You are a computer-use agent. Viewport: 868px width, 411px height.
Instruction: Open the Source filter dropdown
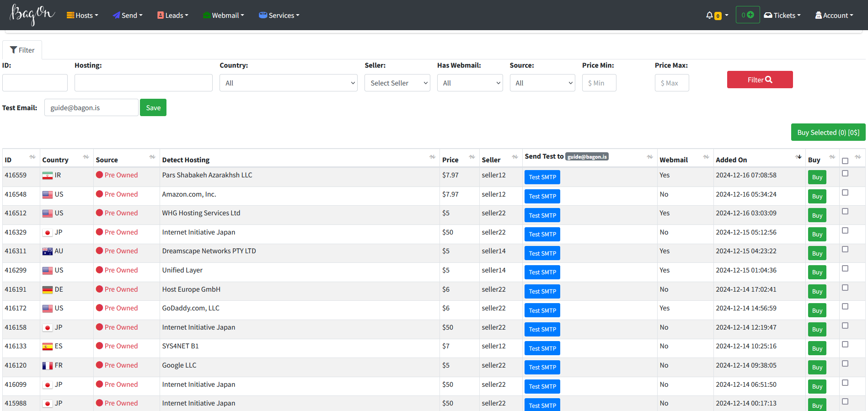(x=542, y=83)
